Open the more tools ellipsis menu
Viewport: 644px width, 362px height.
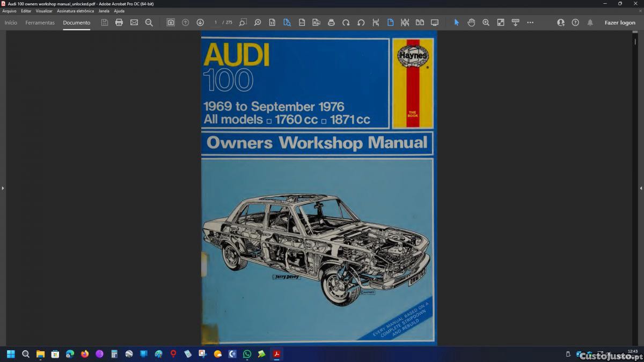530,23
